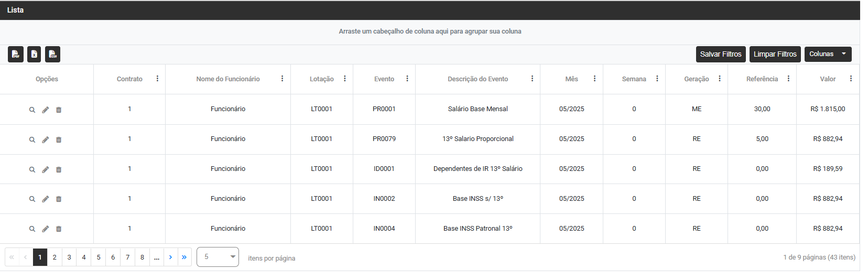This screenshot has height=280, width=868.
Task: Open the Descrição do Evento column menu
Action: [532, 79]
